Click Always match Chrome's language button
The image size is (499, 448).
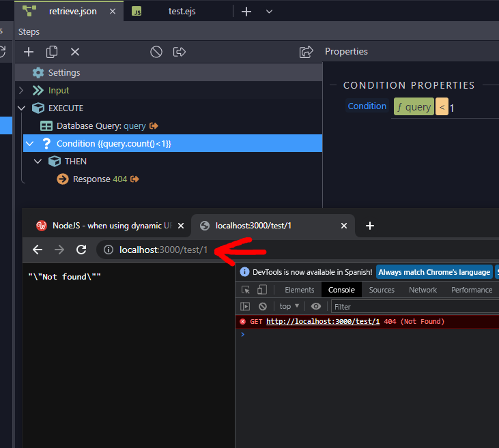(434, 272)
